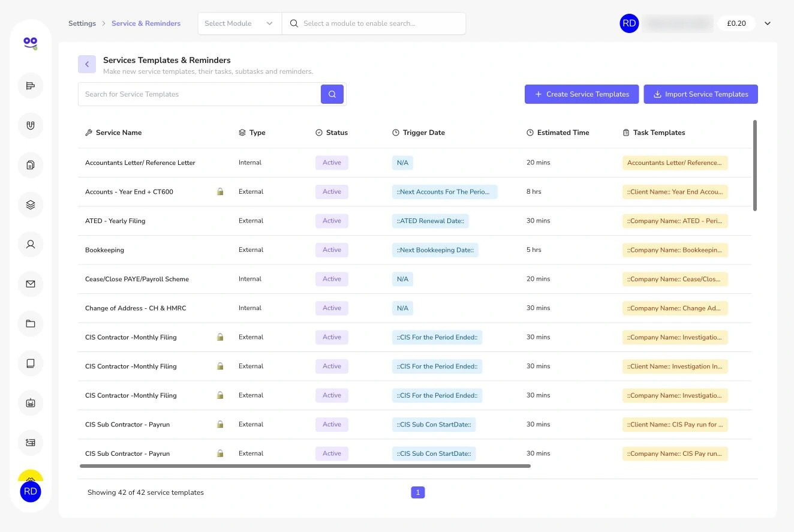This screenshot has height=532, width=794.
Task: Open the book icon in sidebar
Action: point(31,363)
